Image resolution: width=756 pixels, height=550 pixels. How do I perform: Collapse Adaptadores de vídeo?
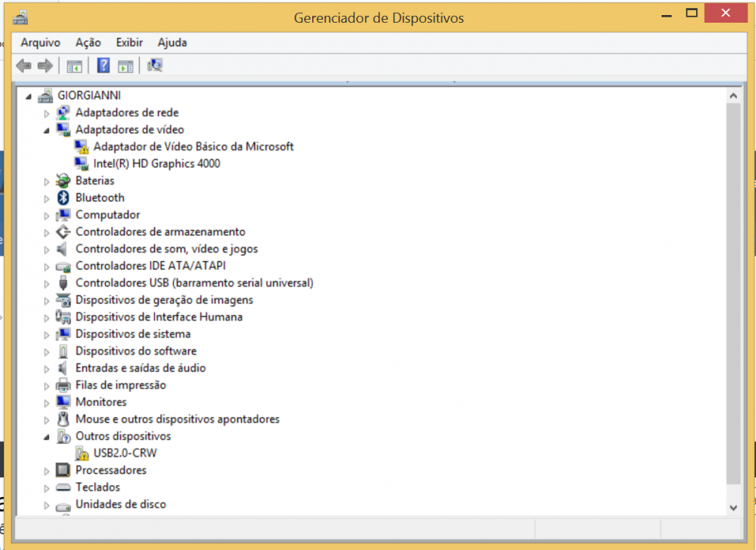(46, 130)
